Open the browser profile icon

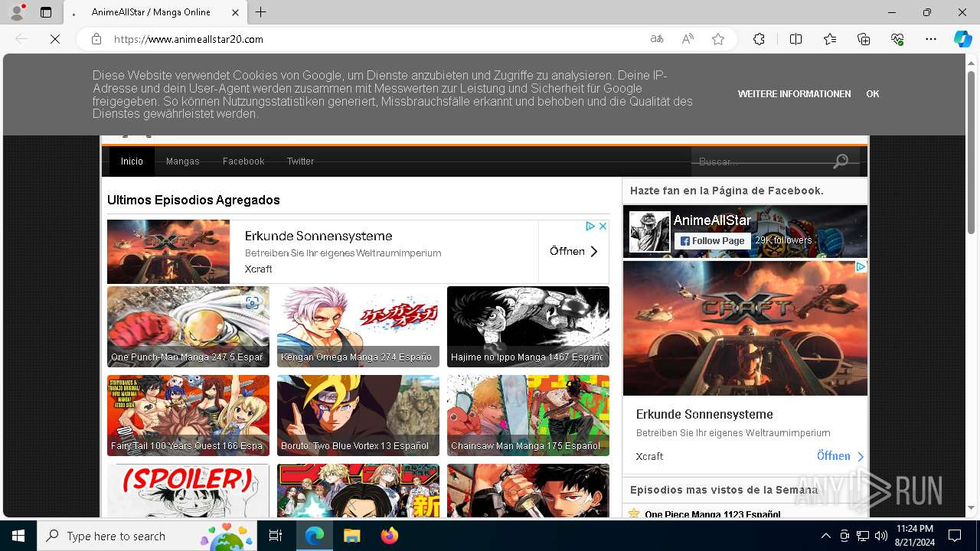point(17,12)
